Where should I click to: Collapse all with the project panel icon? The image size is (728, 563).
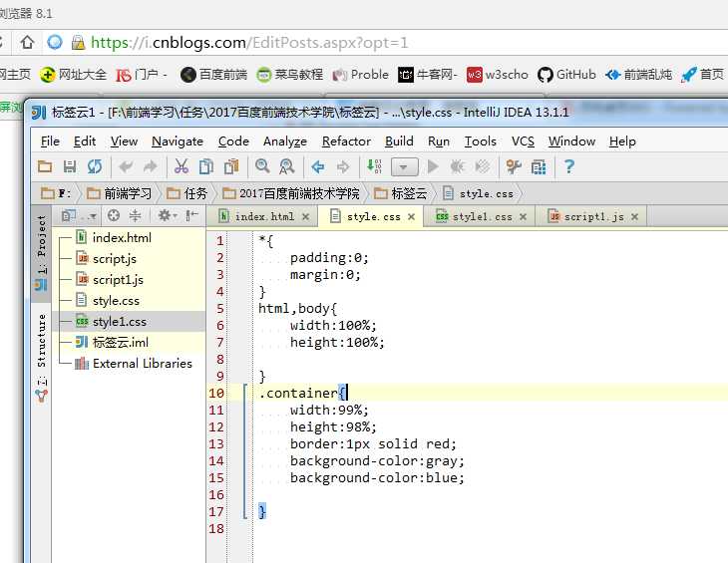pos(135,215)
